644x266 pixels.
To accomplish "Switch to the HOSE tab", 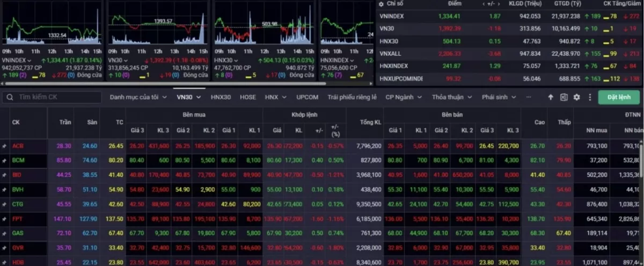I will tap(248, 97).
